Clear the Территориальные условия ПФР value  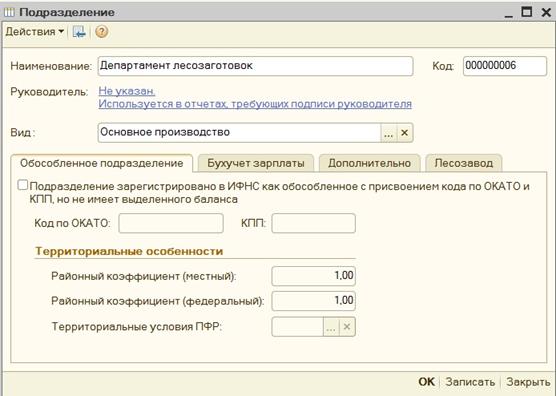[x=347, y=327]
